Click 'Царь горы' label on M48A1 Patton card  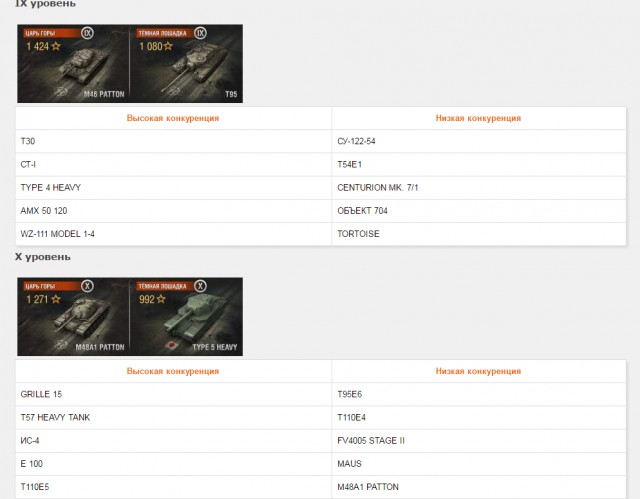40,286
